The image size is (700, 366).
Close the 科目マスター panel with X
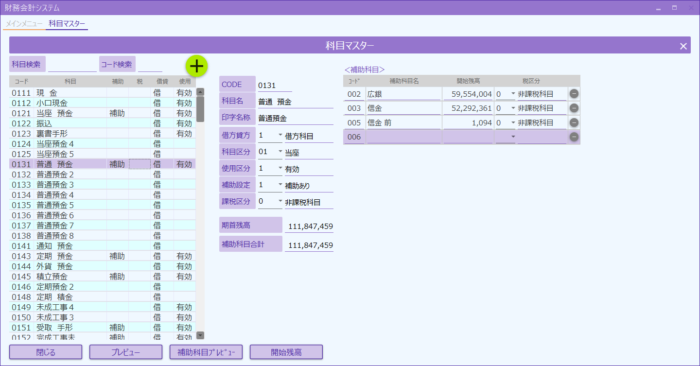tap(683, 46)
